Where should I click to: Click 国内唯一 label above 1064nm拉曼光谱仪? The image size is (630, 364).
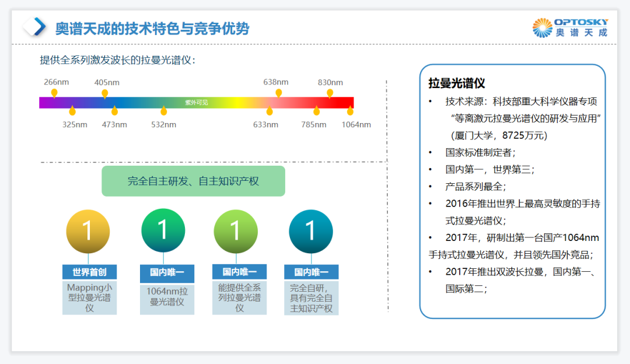[x=167, y=272]
